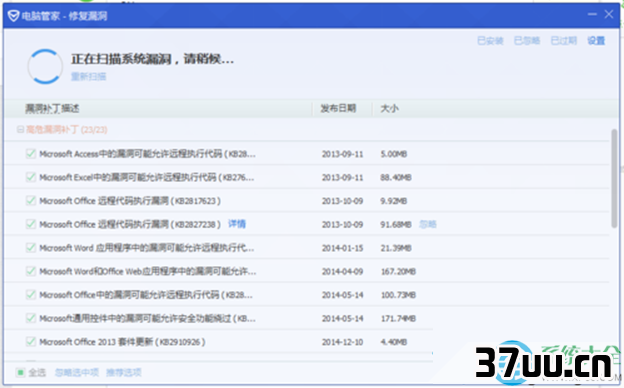Uncheck the Microsoft Excel patch checkbox

[x=31, y=177]
